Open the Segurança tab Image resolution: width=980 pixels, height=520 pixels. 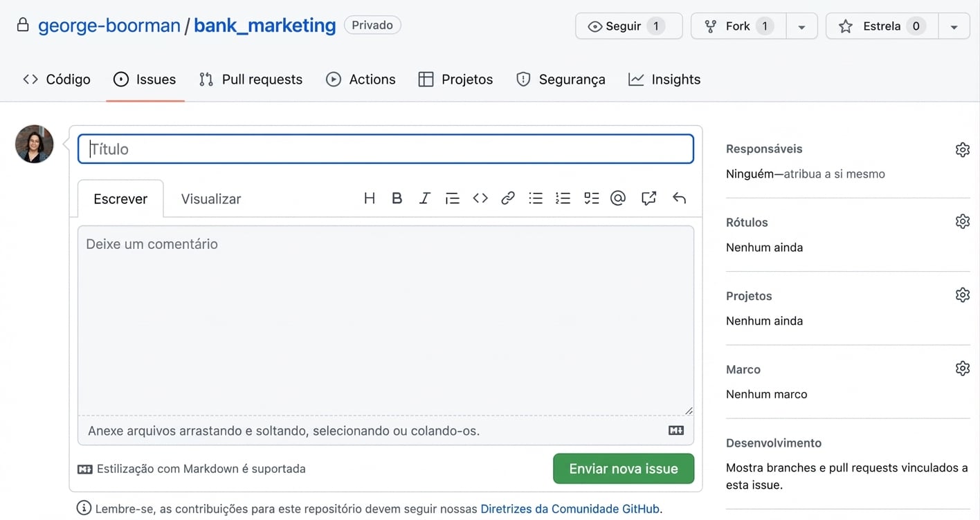(561, 80)
